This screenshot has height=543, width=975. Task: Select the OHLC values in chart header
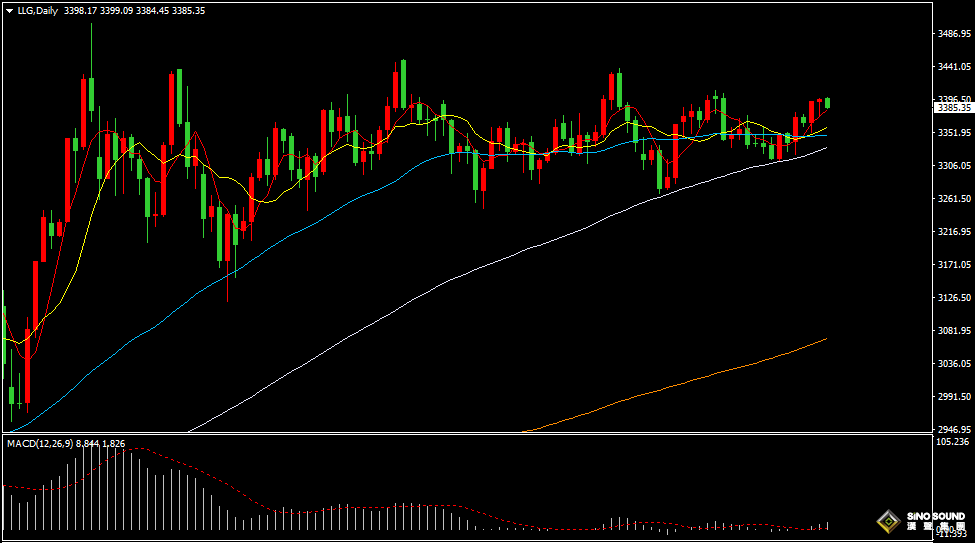(x=134, y=11)
